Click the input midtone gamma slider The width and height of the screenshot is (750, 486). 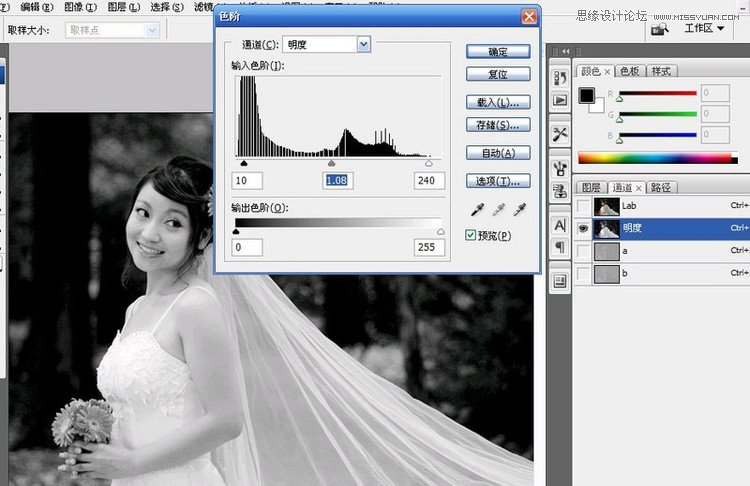pos(331,163)
